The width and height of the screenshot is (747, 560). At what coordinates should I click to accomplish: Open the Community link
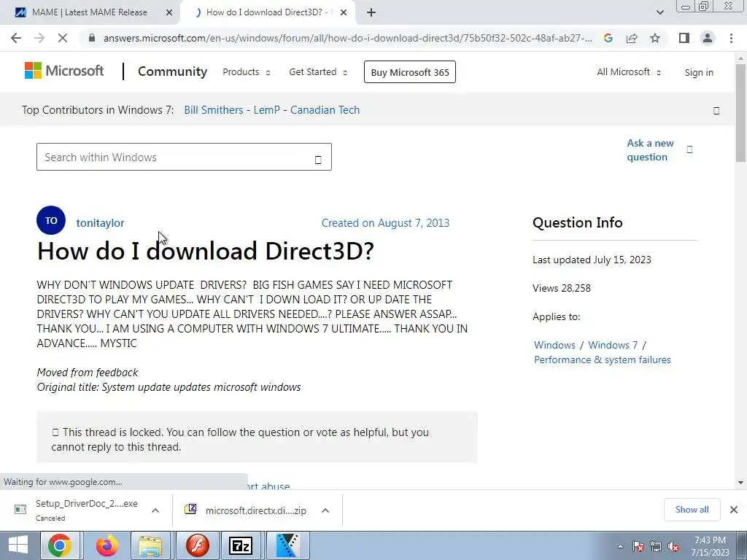(x=172, y=71)
